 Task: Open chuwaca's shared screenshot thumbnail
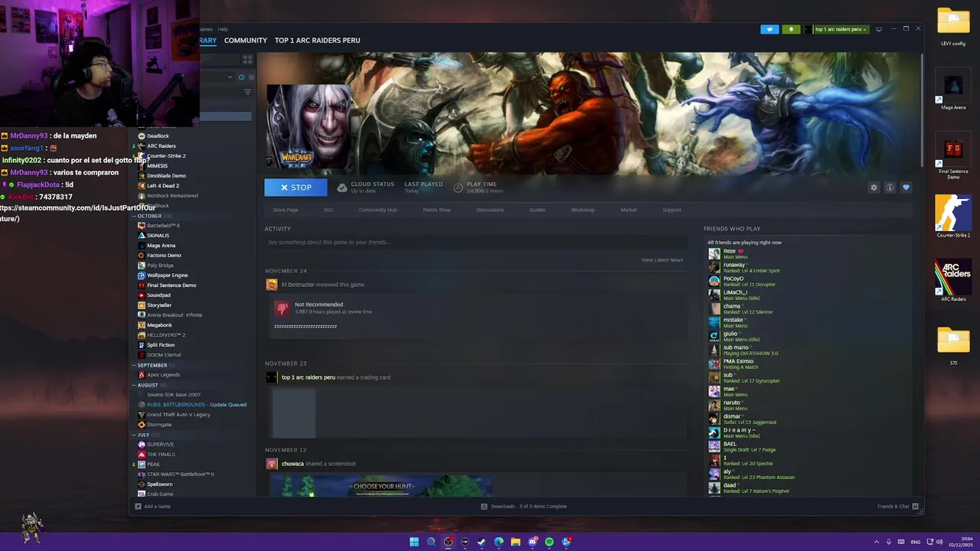pos(381,486)
